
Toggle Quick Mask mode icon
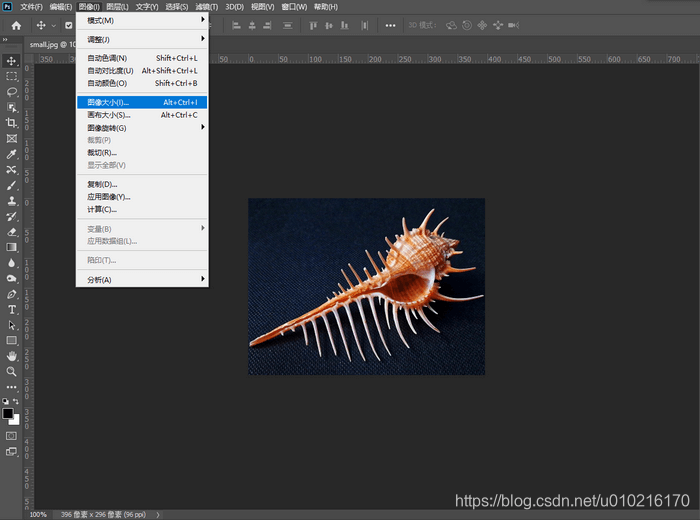pyautogui.click(x=12, y=436)
